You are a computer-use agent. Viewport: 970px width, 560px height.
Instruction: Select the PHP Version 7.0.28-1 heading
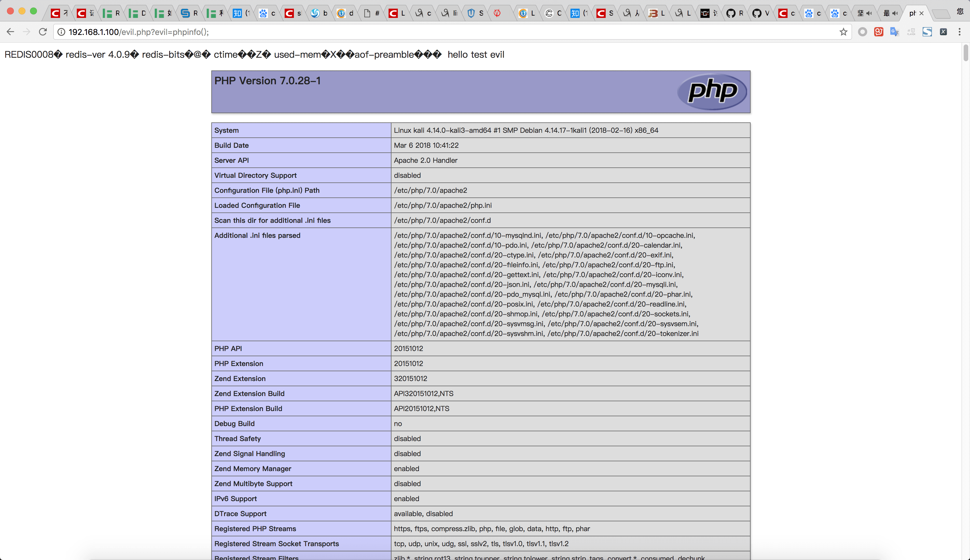pos(267,81)
